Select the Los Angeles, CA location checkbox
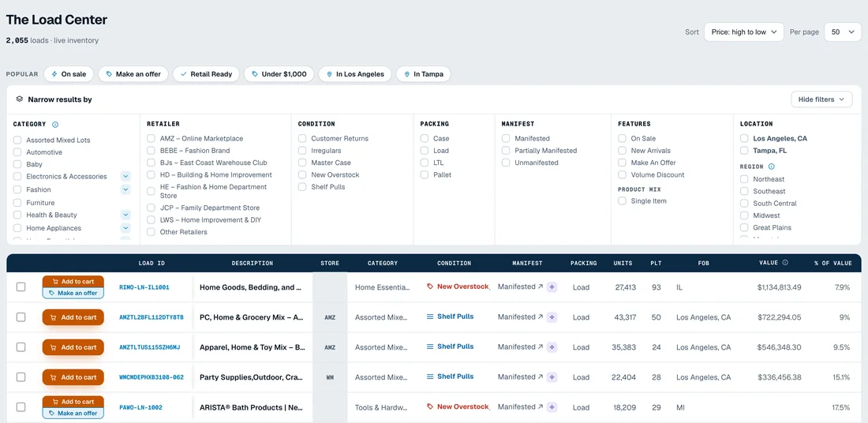The height and width of the screenshot is (423, 868). pyautogui.click(x=745, y=138)
